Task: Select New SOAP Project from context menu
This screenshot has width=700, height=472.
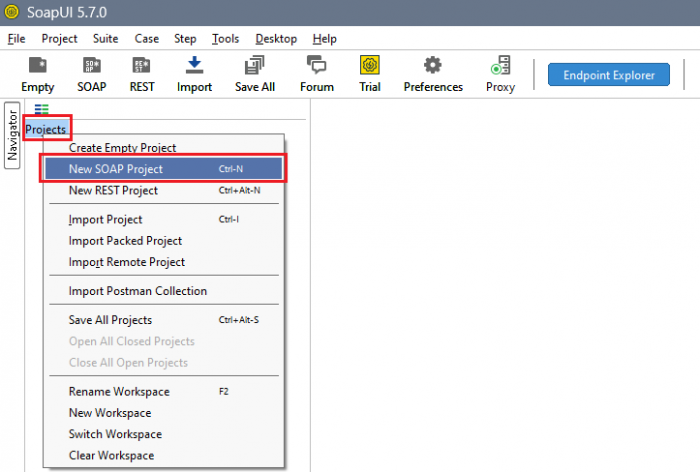Action: click(116, 169)
